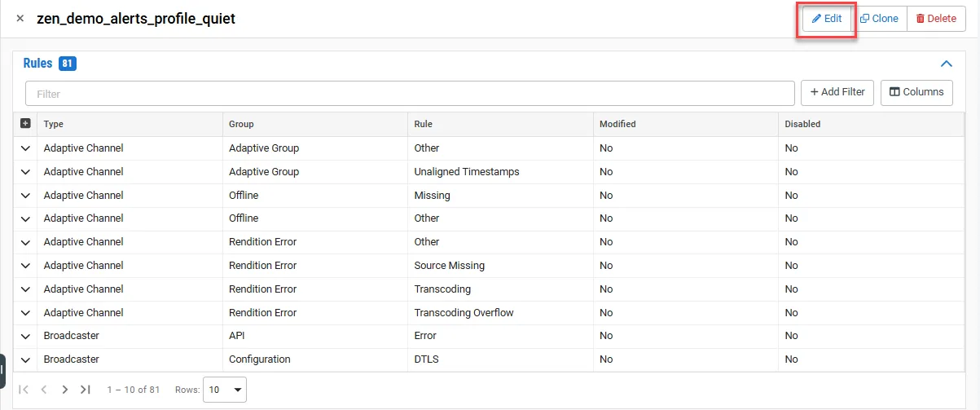Click Add Filter button
The image size is (980, 410).
tap(837, 92)
